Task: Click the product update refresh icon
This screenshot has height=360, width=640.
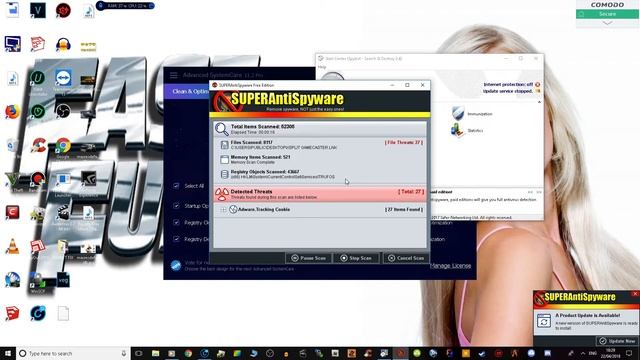Action: [544, 322]
